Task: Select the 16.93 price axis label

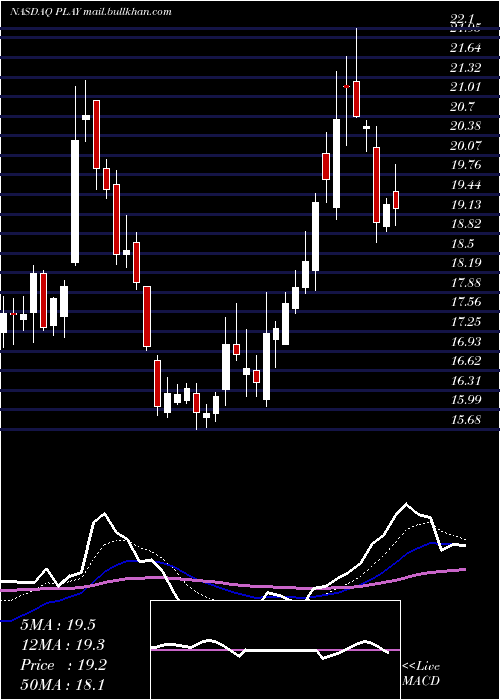Action: [x=466, y=342]
